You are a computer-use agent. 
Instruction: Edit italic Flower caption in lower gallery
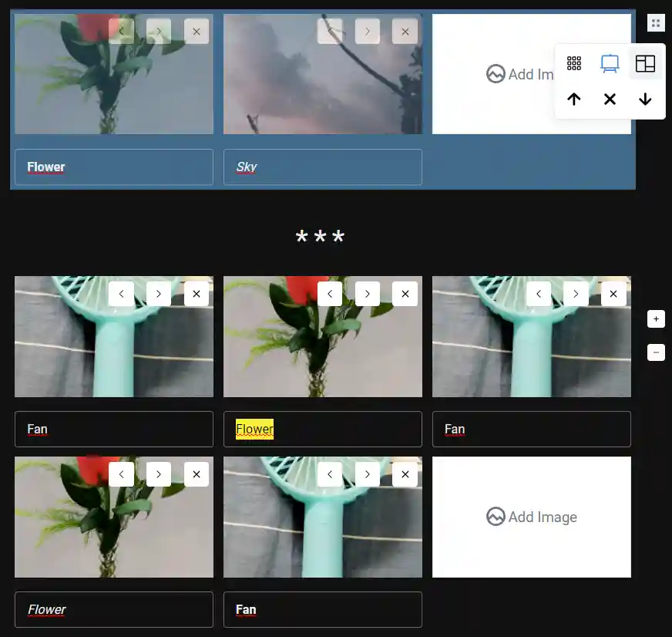pyautogui.click(x=113, y=610)
